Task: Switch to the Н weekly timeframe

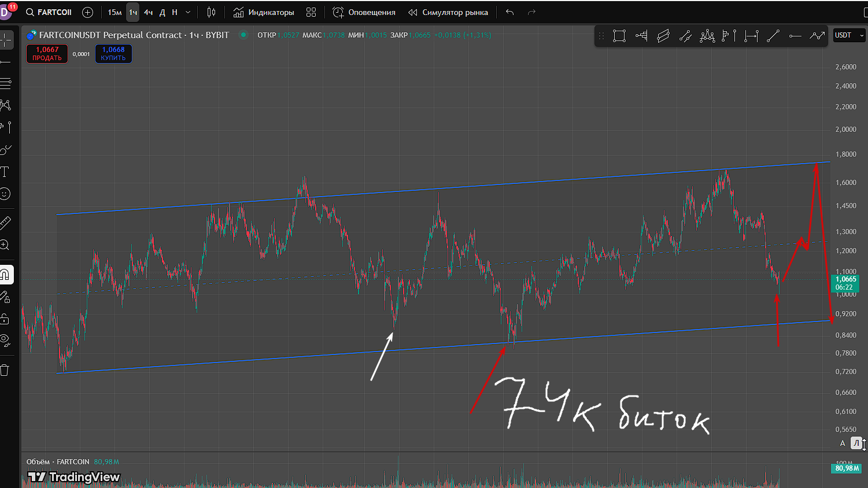Action: [175, 12]
